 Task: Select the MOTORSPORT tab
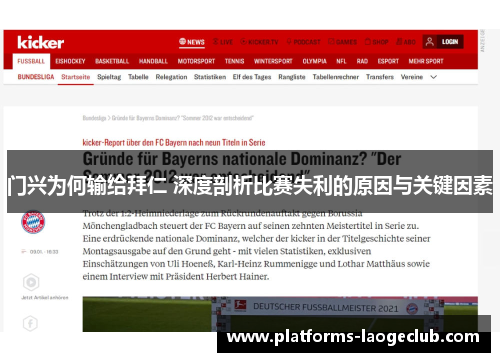(196, 61)
